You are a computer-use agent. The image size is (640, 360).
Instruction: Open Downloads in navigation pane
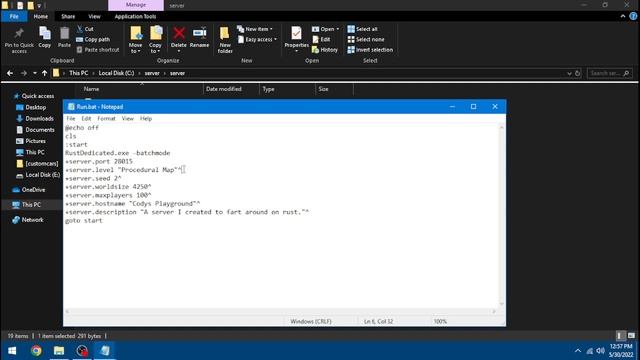coord(35,118)
